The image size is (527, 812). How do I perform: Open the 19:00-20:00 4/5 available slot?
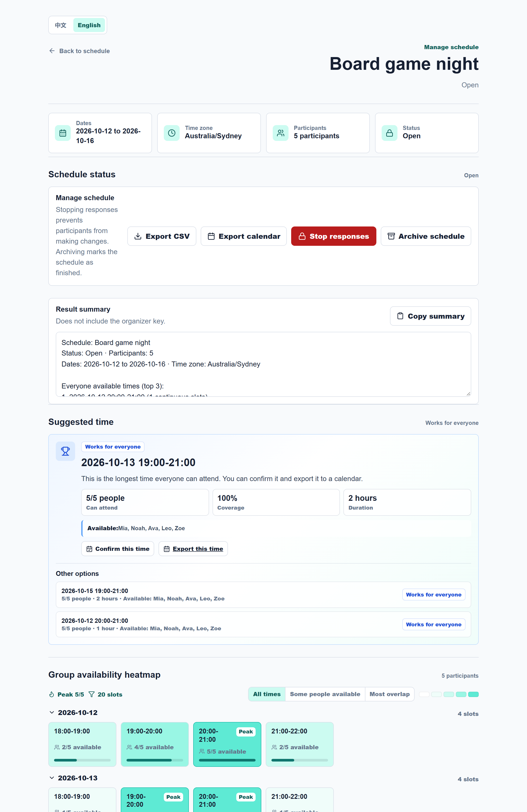click(155, 744)
